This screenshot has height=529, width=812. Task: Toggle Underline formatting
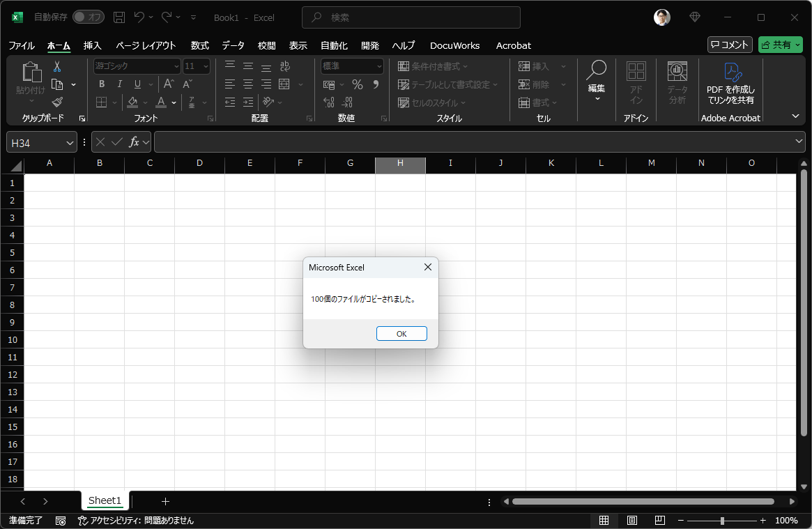click(x=137, y=84)
